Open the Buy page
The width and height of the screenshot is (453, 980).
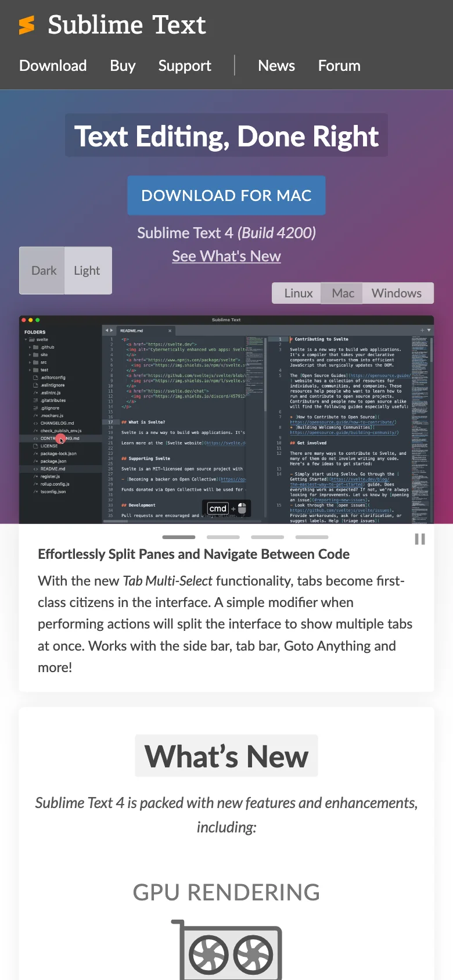click(123, 66)
